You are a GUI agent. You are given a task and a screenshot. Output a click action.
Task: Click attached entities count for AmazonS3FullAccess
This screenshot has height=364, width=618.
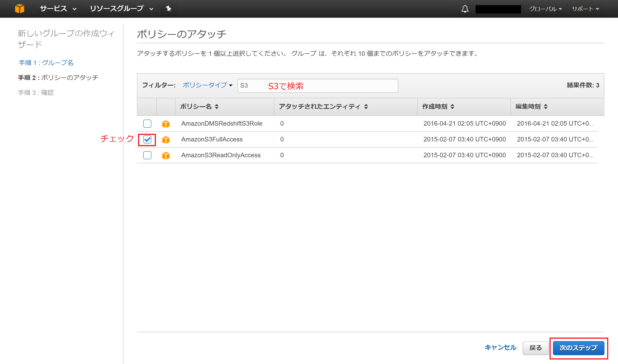[x=282, y=139]
